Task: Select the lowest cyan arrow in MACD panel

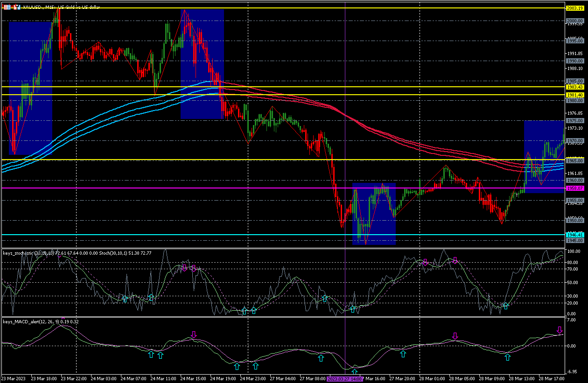Action: (355, 372)
